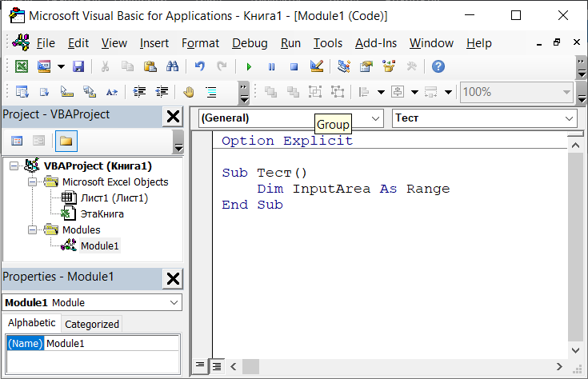
Task: Click the Reset stop icon
Action: pyautogui.click(x=294, y=67)
